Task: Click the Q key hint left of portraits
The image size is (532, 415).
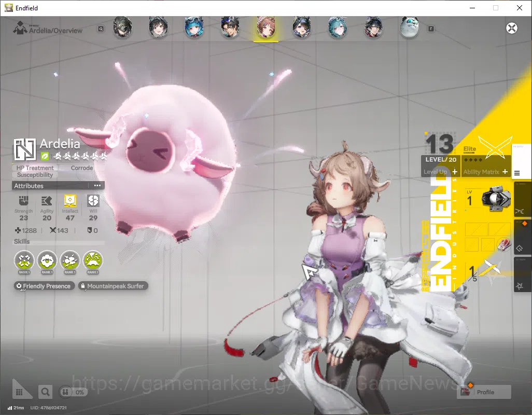Action: 101,29
